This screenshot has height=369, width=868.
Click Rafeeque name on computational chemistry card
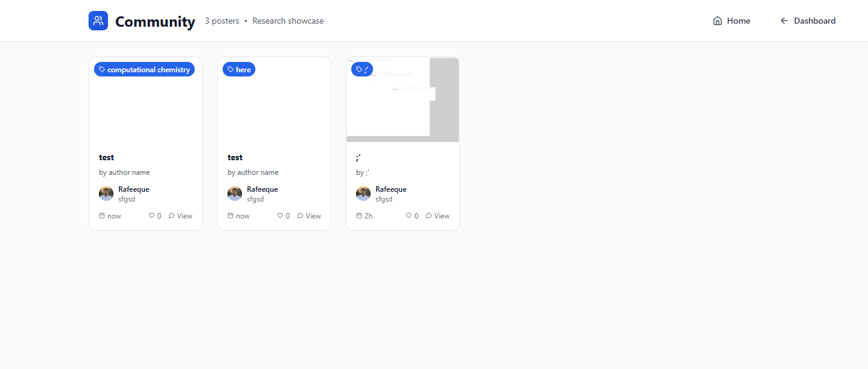click(133, 189)
